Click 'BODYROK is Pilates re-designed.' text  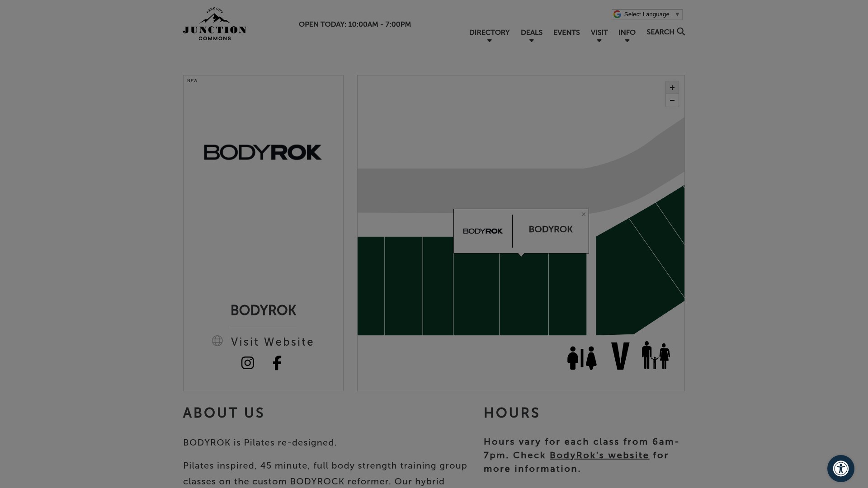click(x=260, y=443)
